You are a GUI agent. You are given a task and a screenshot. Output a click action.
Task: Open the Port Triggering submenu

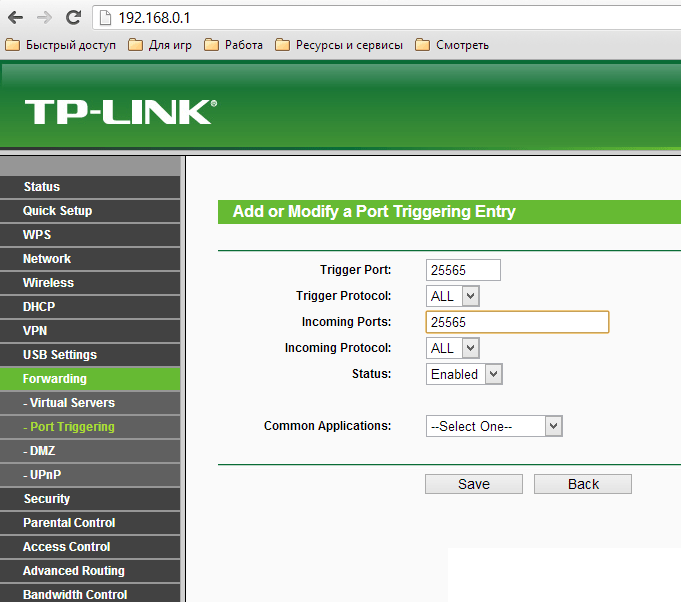click(x=90, y=427)
